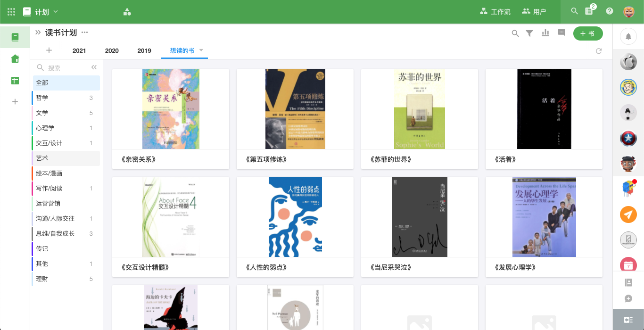The image size is (644, 330).
Task: Open the notification bell in the right panel
Action: 628,36
